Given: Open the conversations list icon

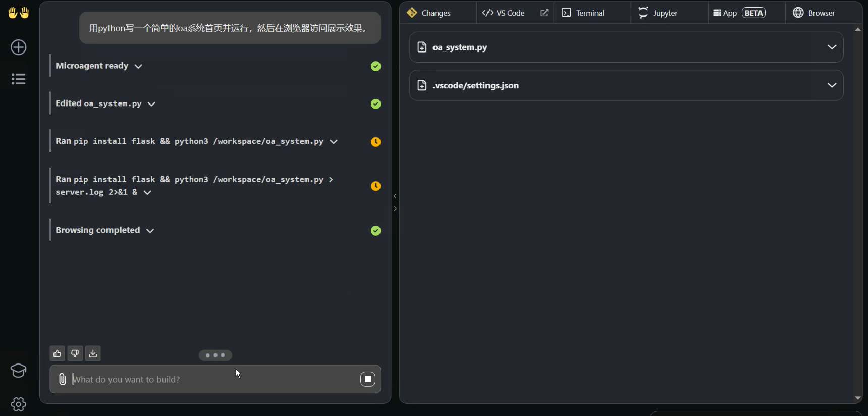Looking at the screenshot, I should coord(19,79).
